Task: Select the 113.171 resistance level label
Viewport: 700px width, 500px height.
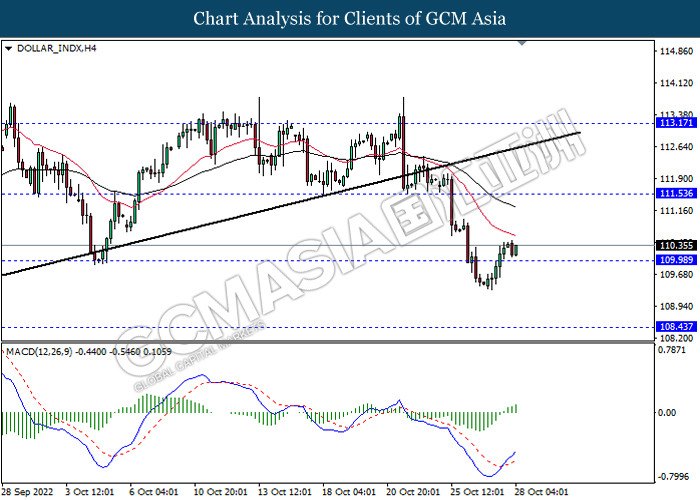Action: pos(676,123)
